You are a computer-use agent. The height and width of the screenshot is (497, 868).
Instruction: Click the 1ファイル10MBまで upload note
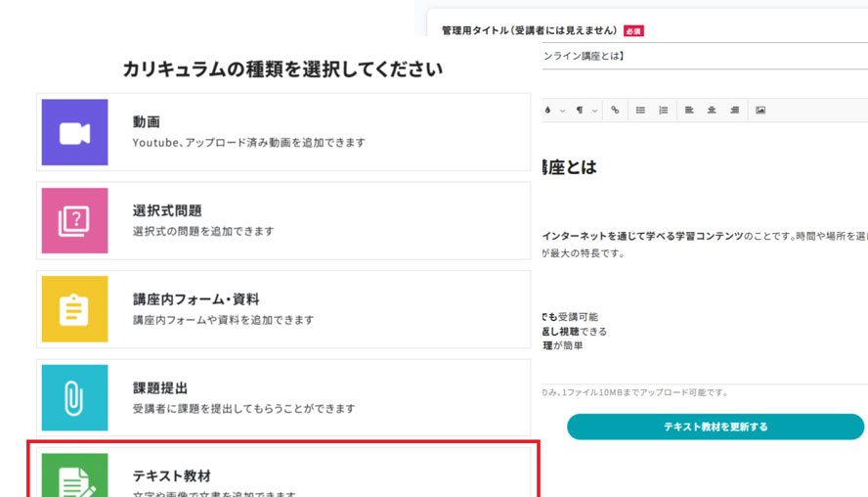pos(635,392)
